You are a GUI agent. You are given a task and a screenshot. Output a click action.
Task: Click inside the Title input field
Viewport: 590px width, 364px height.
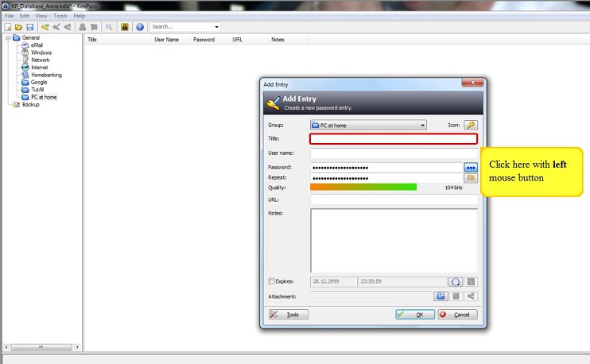tap(394, 138)
